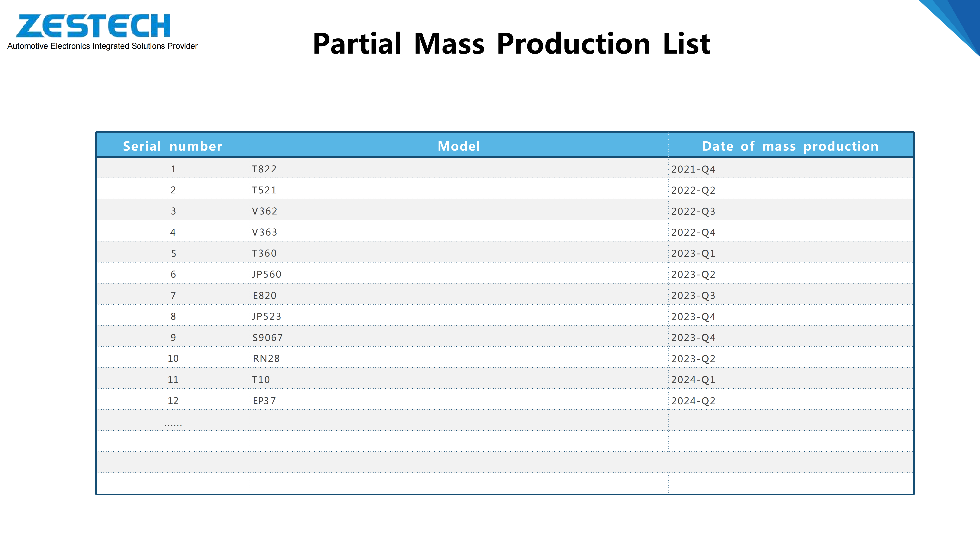The width and height of the screenshot is (980, 551).
Task: Select the E820 model entry
Action: tap(264, 295)
